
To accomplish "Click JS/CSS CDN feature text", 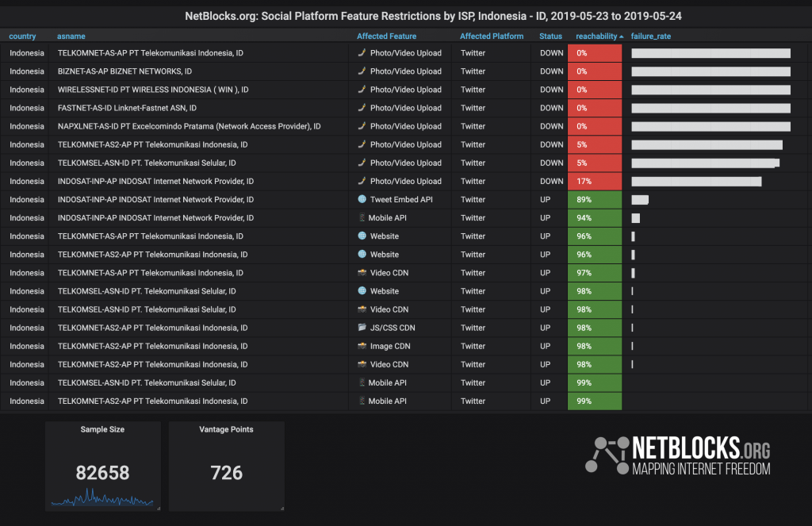I will pyautogui.click(x=393, y=328).
